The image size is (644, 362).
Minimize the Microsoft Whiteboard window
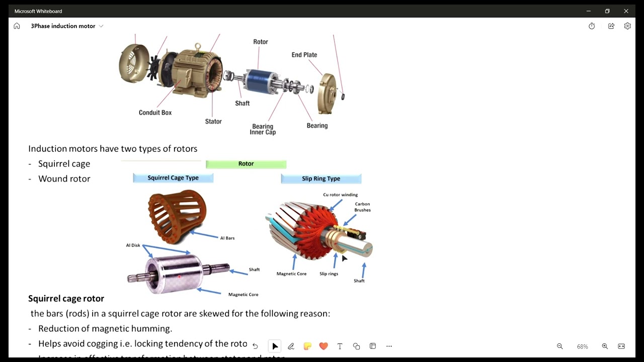click(x=588, y=11)
